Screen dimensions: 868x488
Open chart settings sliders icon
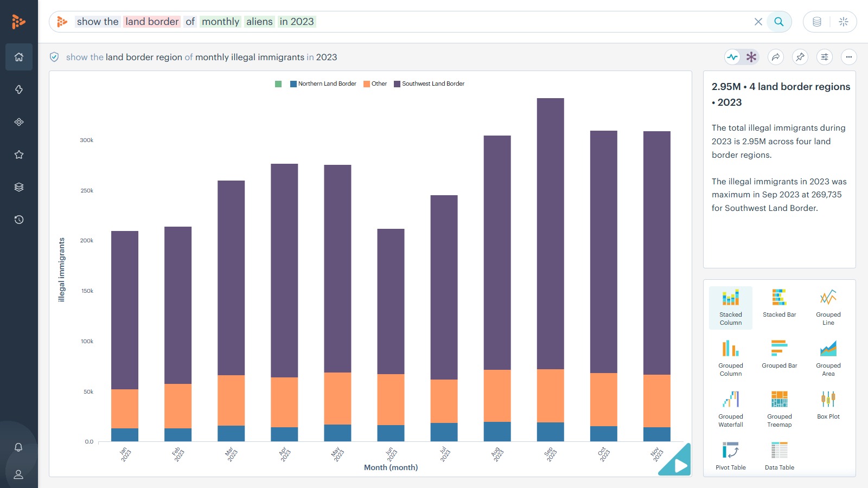coord(825,57)
